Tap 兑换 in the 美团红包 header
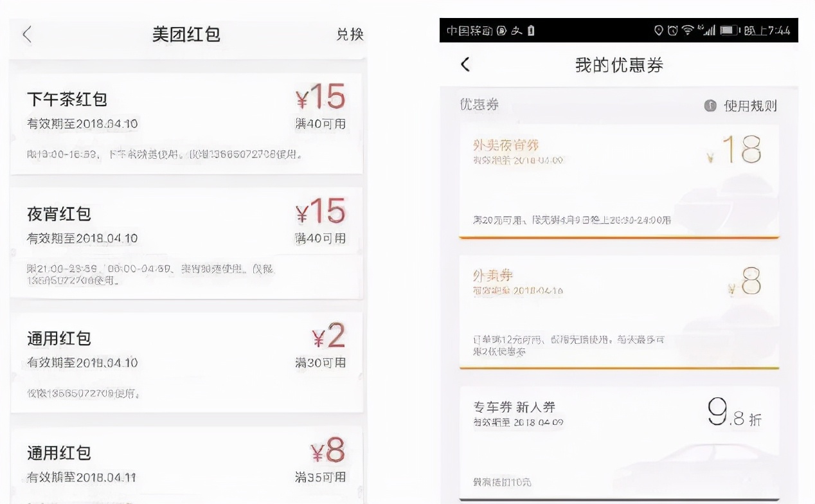Viewport: 815px width, 504px height. (350, 35)
